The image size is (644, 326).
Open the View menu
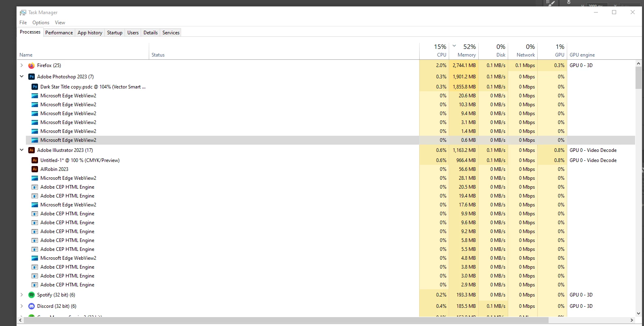point(60,23)
